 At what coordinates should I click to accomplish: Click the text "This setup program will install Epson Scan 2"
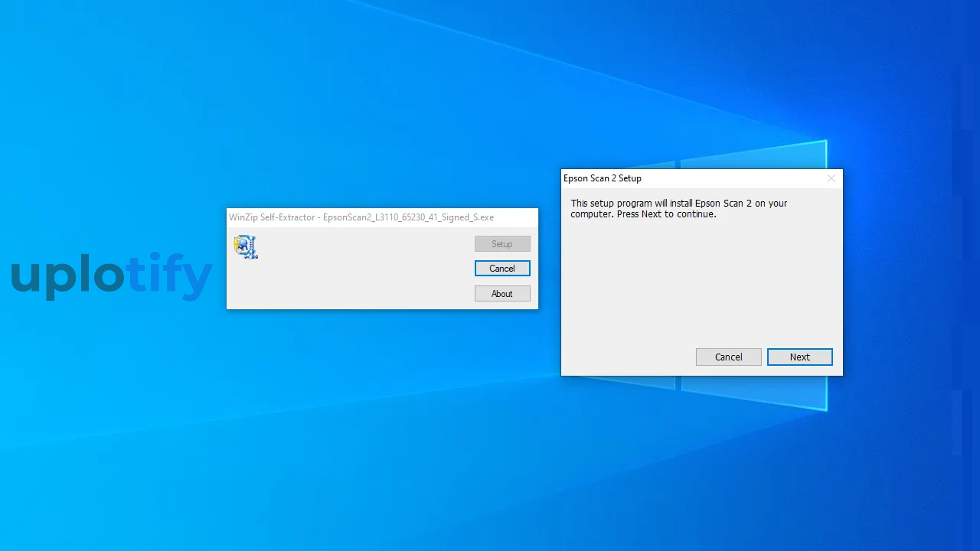[x=661, y=204]
